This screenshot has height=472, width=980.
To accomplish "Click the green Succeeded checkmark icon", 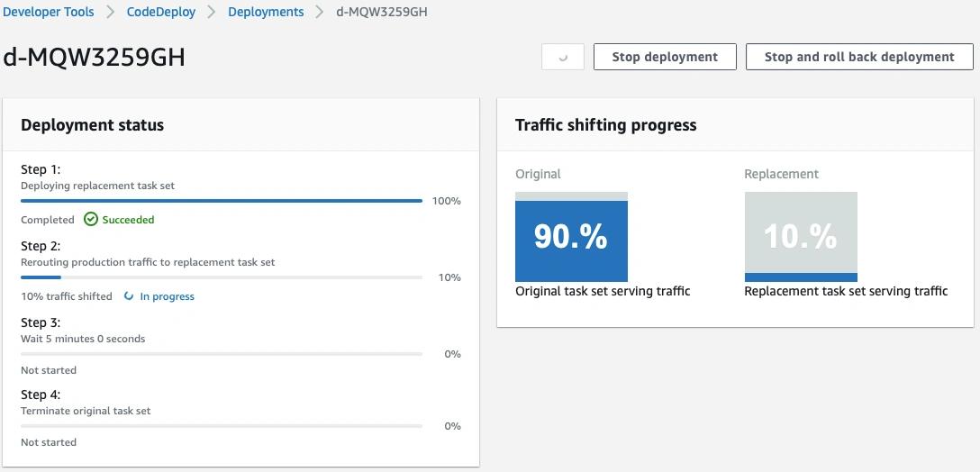I will tap(91, 220).
